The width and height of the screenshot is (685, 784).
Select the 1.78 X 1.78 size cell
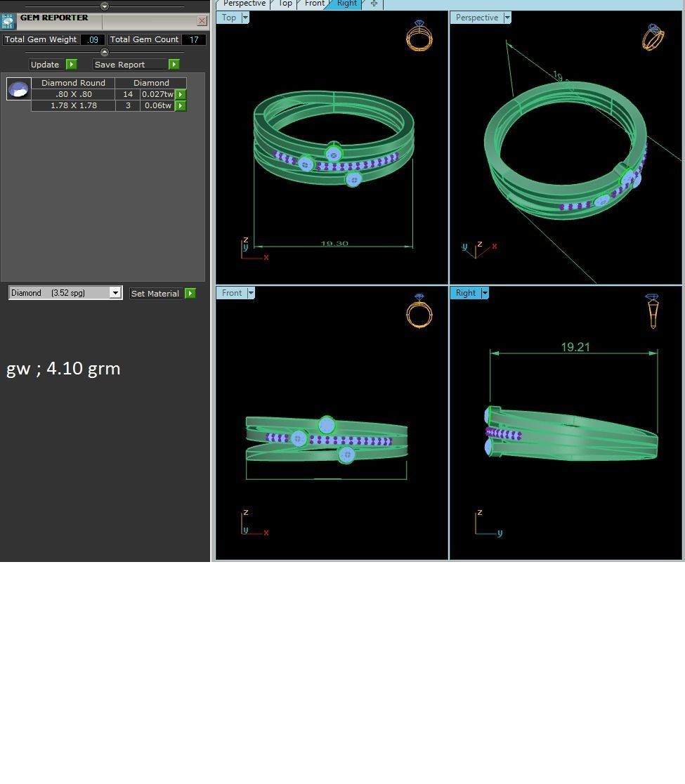[x=74, y=105]
